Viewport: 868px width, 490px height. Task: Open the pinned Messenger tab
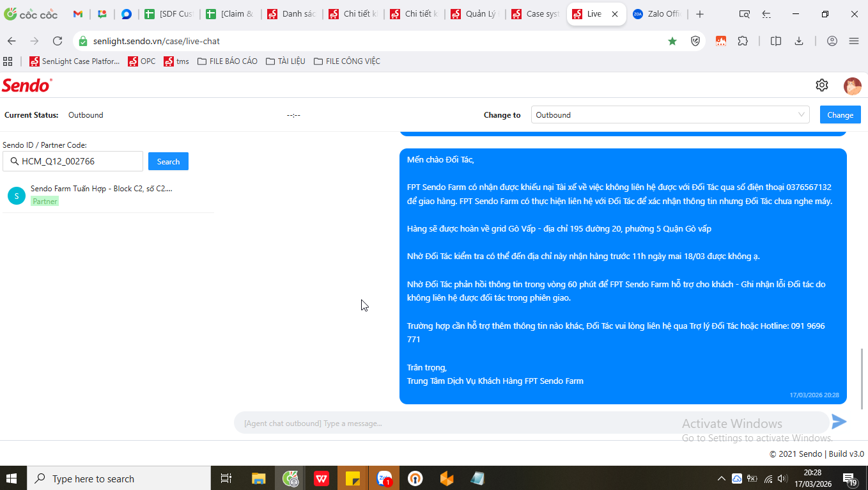(127, 14)
